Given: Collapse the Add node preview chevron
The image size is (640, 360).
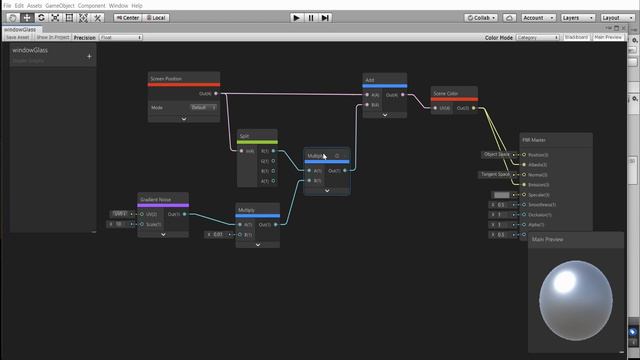Looking at the screenshot, I should [x=384, y=115].
